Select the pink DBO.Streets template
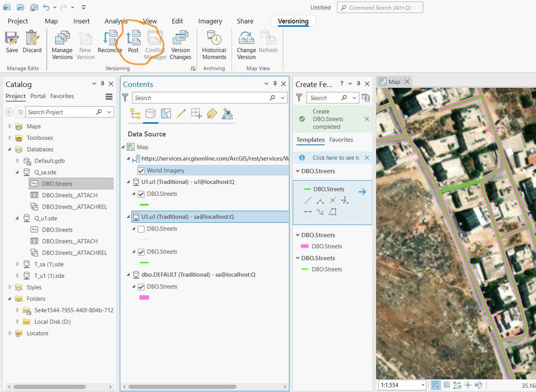536x392 pixels. [326, 246]
